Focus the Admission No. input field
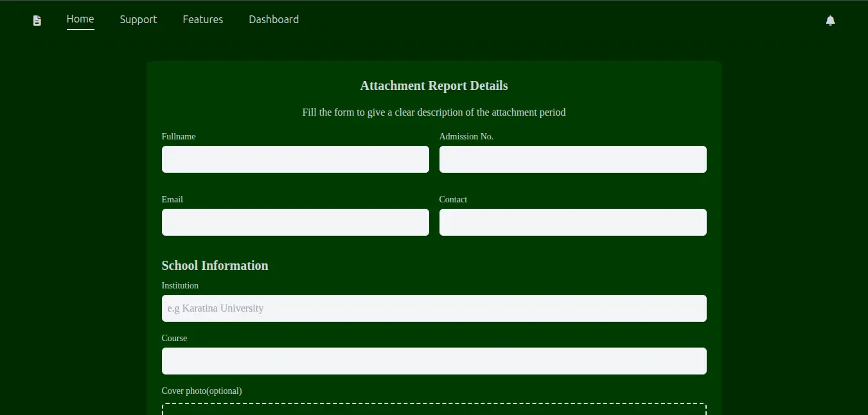The image size is (868, 415). 572,159
